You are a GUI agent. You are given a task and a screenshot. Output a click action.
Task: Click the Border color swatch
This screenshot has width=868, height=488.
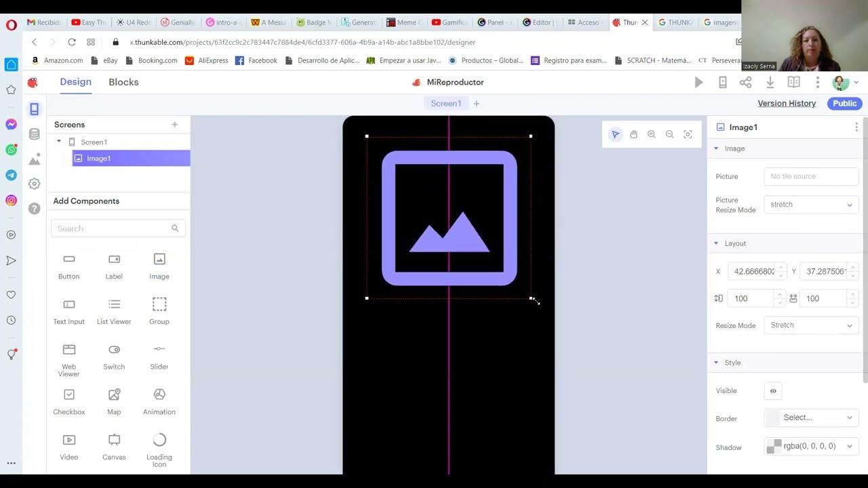tap(773, 418)
